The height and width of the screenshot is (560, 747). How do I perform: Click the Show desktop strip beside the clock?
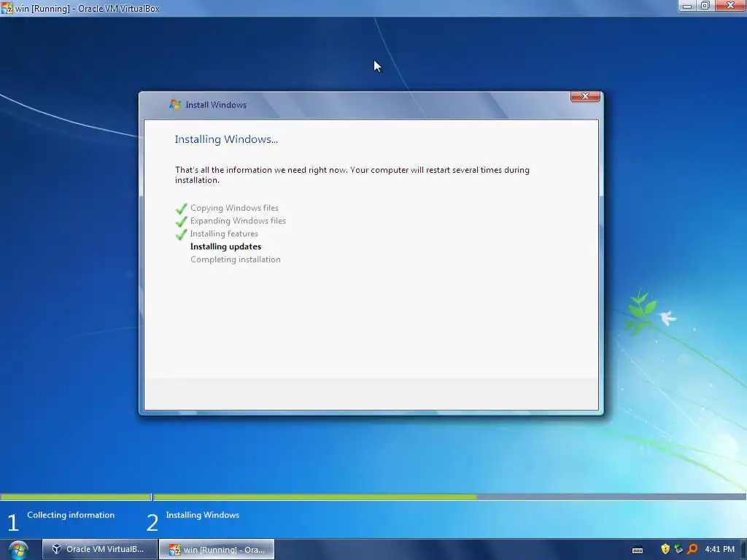(x=744, y=549)
